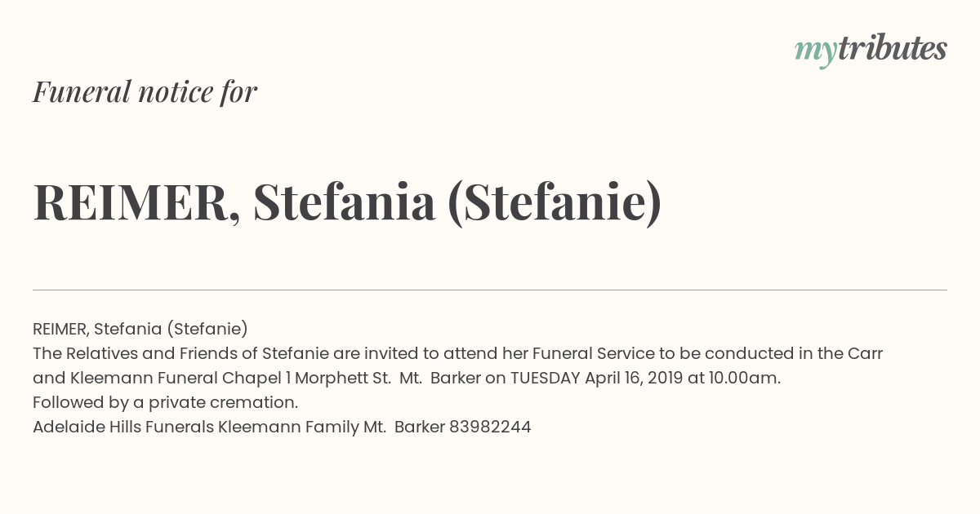980x514 pixels.
Task: Click the "tributes" part of logo
Action: click(892, 49)
